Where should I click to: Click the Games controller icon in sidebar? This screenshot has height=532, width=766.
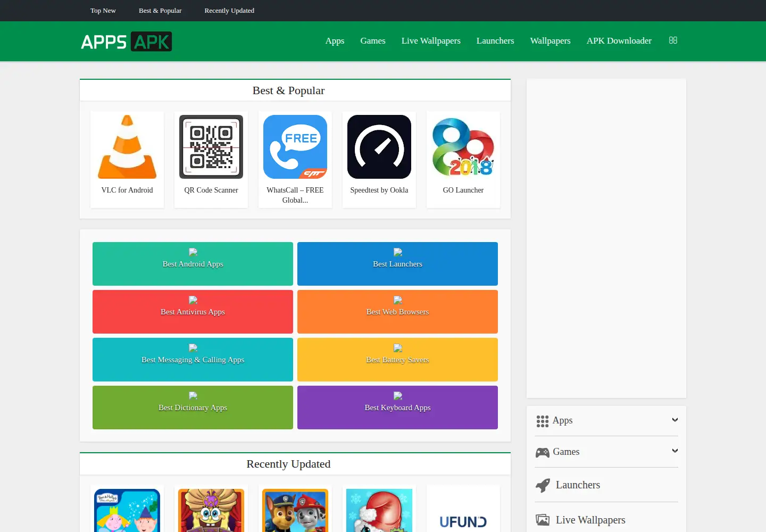[543, 452]
